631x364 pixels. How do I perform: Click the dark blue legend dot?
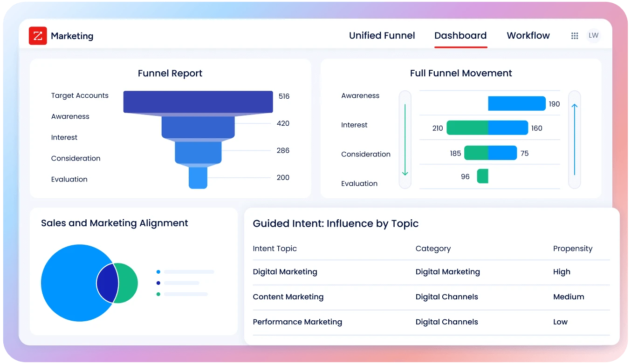tap(158, 283)
